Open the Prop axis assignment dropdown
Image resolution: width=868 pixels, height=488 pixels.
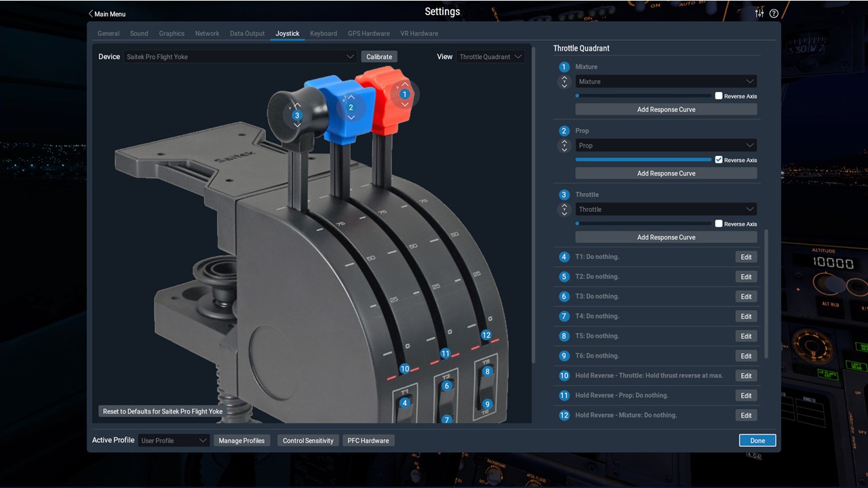point(666,145)
